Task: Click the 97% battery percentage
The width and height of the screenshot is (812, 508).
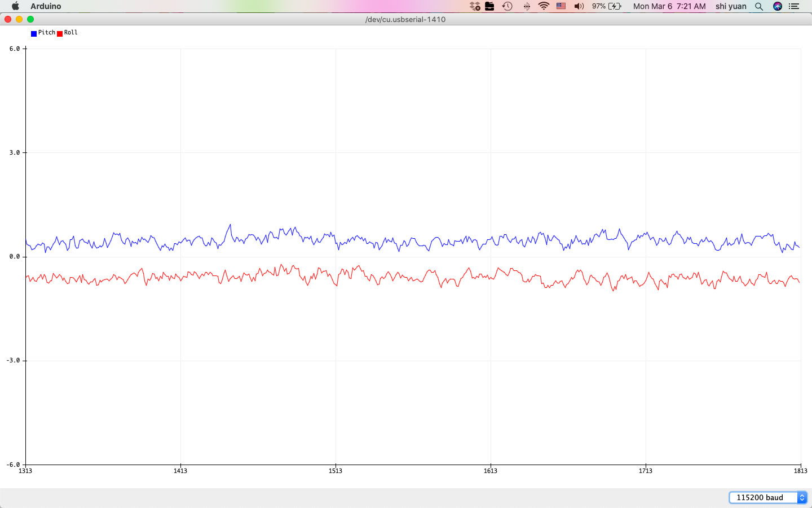Action: click(x=599, y=6)
